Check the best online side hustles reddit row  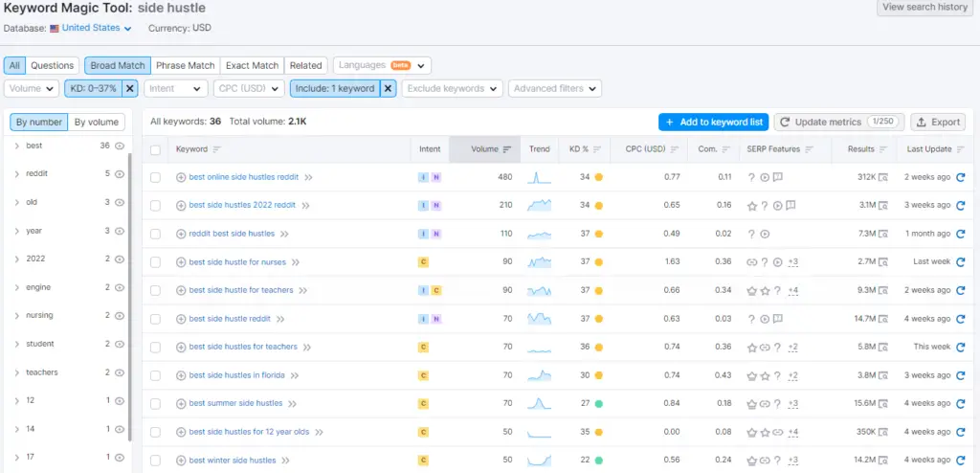coord(155,178)
